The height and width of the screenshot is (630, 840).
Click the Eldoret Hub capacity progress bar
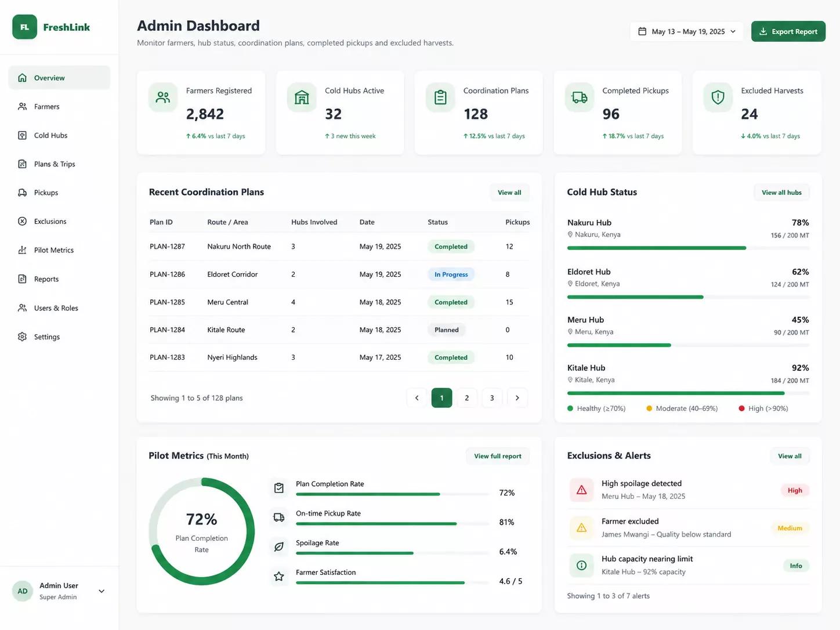pyautogui.click(x=688, y=297)
